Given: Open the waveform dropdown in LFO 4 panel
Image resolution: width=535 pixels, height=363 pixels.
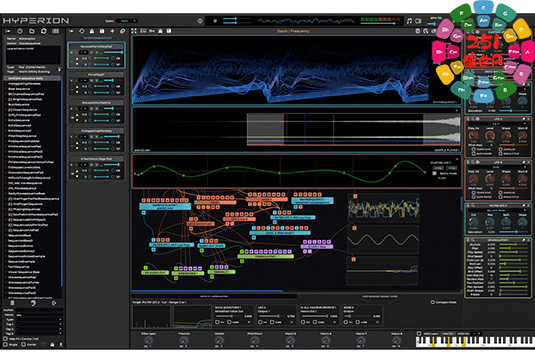Looking at the screenshot, I should tap(497, 167).
